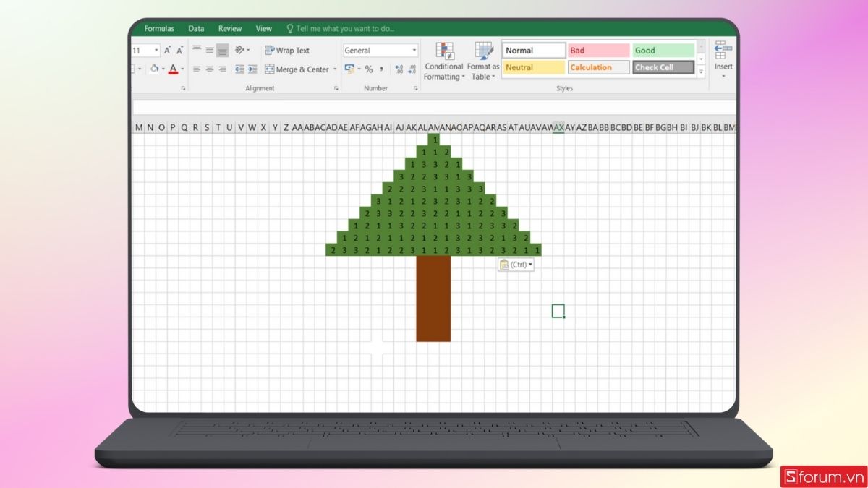
Task: Center text horizontally in the Alignment group
Action: point(210,69)
